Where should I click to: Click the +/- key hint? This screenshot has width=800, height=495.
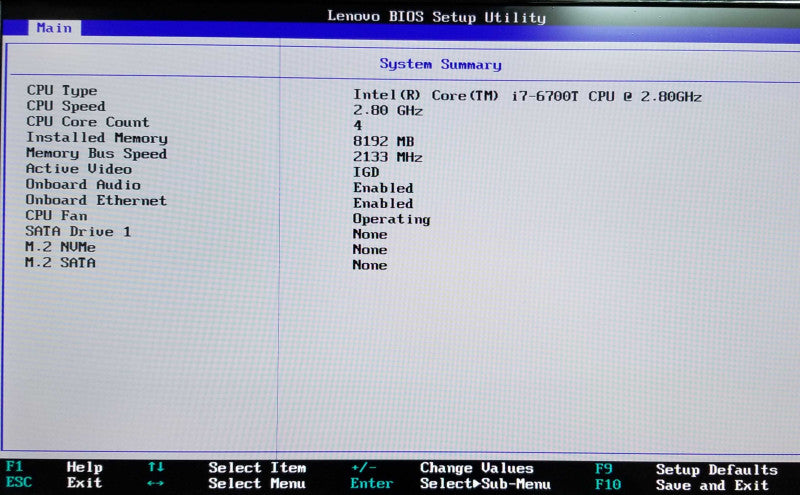pos(364,467)
